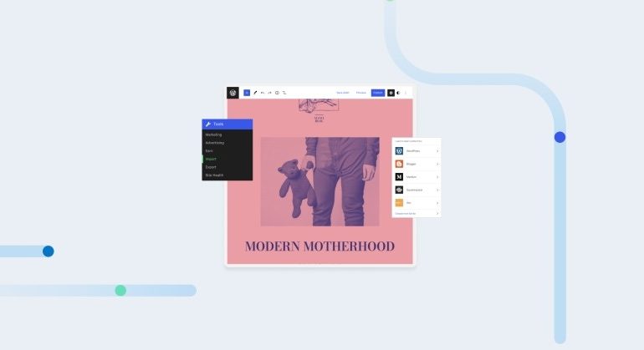Select the pencil edit tool
The height and width of the screenshot is (350, 644).
point(255,93)
